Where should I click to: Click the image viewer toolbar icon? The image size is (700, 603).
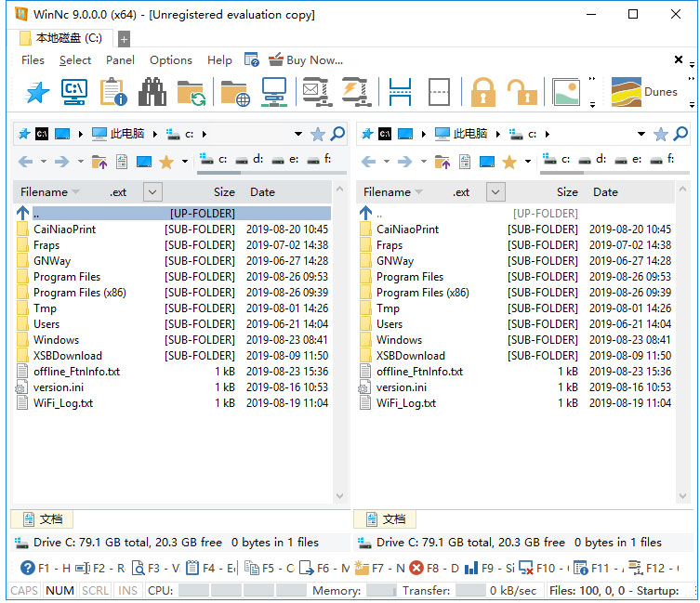pyautogui.click(x=566, y=92)
